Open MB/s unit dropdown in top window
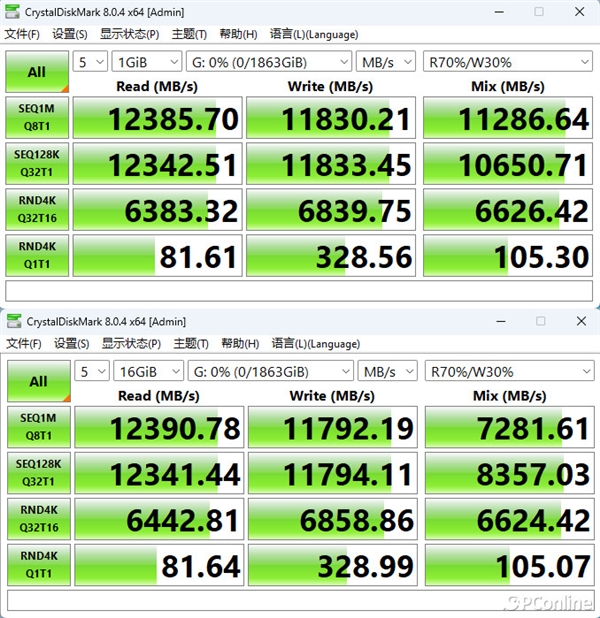Viewport: 600px width, 618px height. 386,62
